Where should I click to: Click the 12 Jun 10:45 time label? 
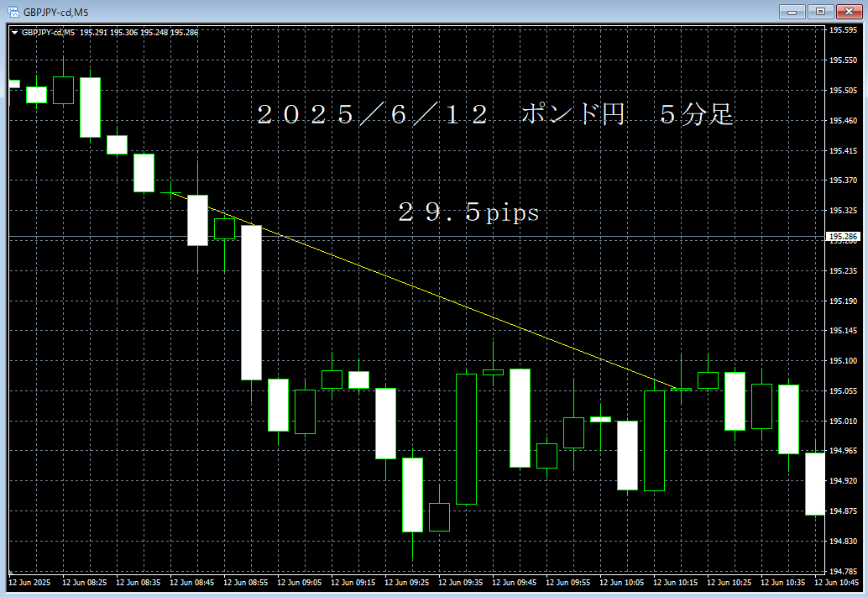pyautogui.click(x=836, y=583)
